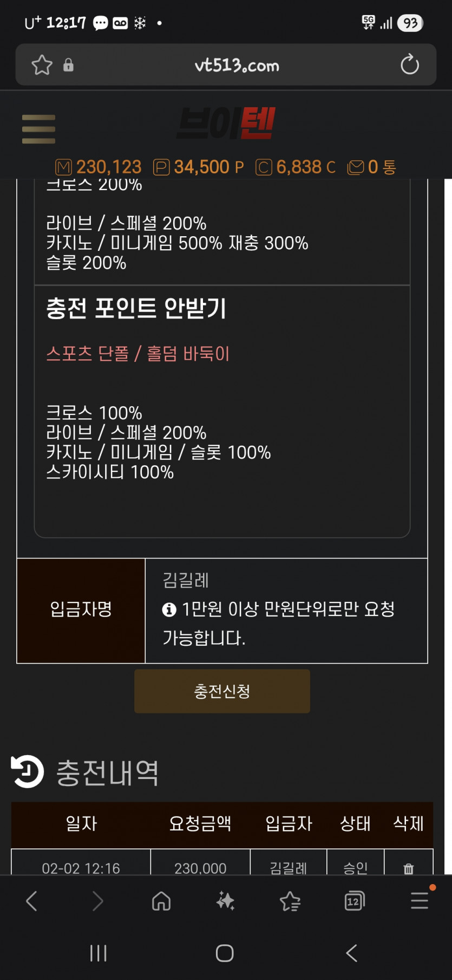Tap the bookmark star in address bar
The image size is (452, 980).
pos(42,66)
